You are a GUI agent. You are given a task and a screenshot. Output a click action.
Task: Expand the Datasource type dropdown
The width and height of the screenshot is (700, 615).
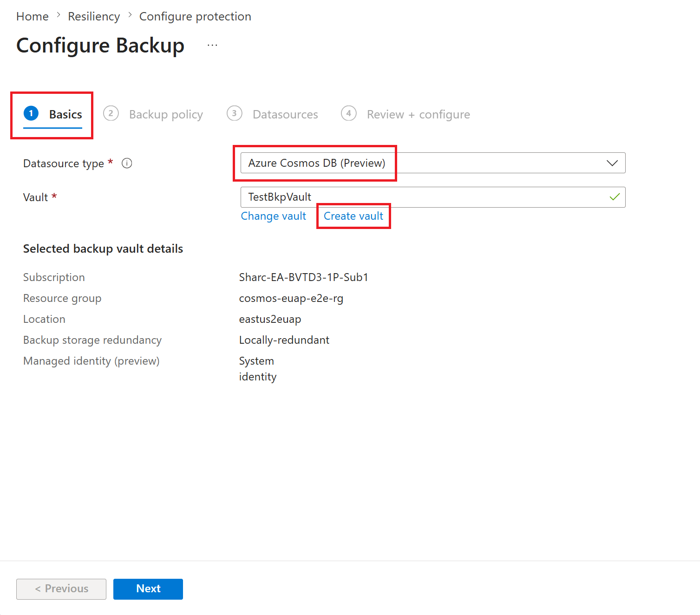click(x=433, y=163)
